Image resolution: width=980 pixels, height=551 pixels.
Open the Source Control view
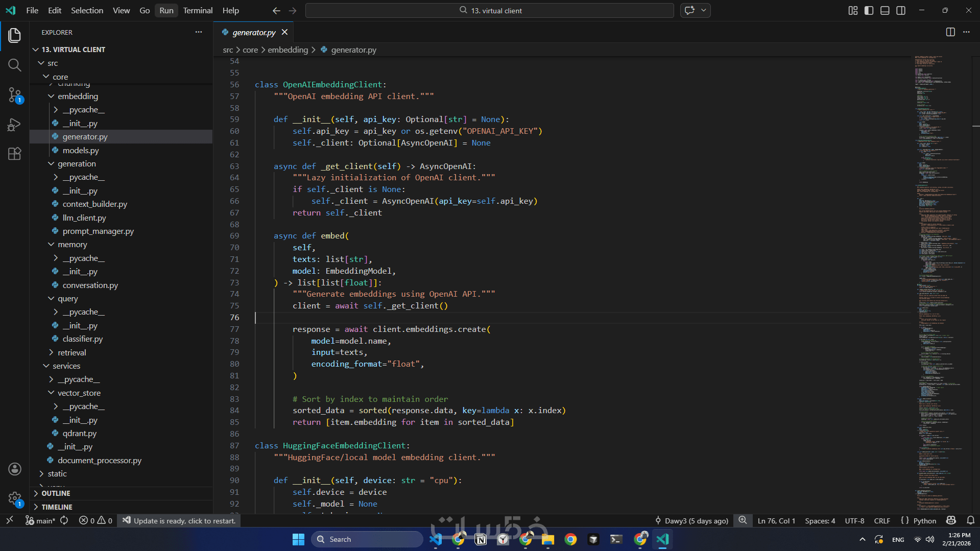(x=14, y=95)
